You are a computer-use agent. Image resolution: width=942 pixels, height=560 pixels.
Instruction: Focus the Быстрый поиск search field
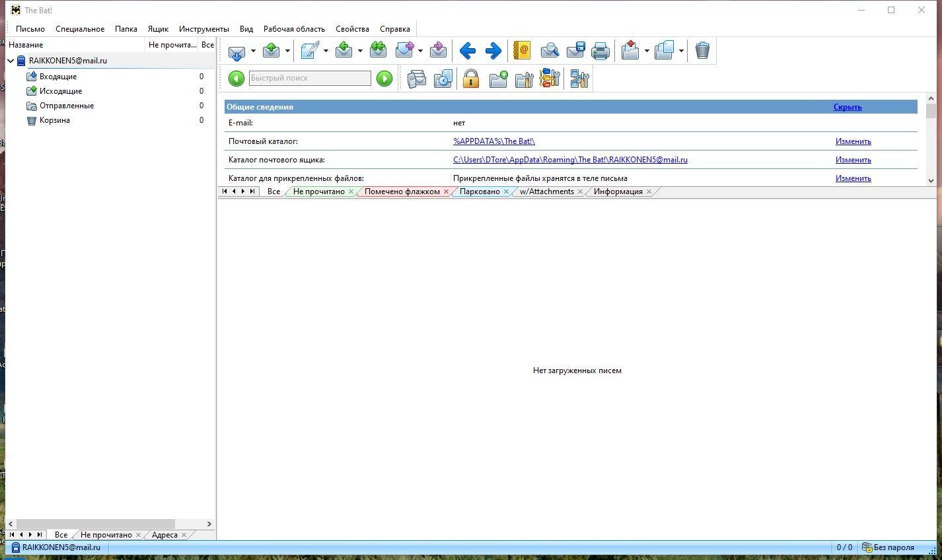[310, 78]
